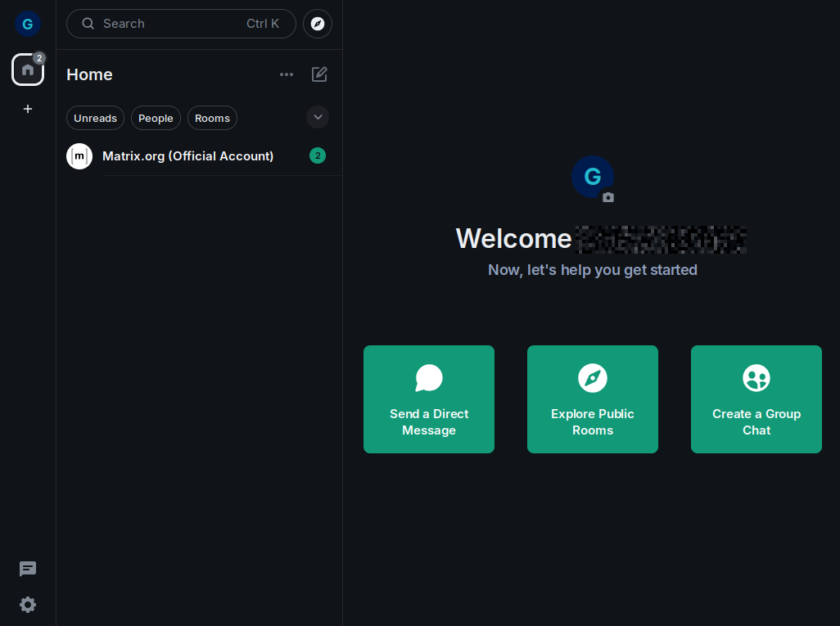Open Home options three-dot menu

pyautogui.click(x=287, y=74)
